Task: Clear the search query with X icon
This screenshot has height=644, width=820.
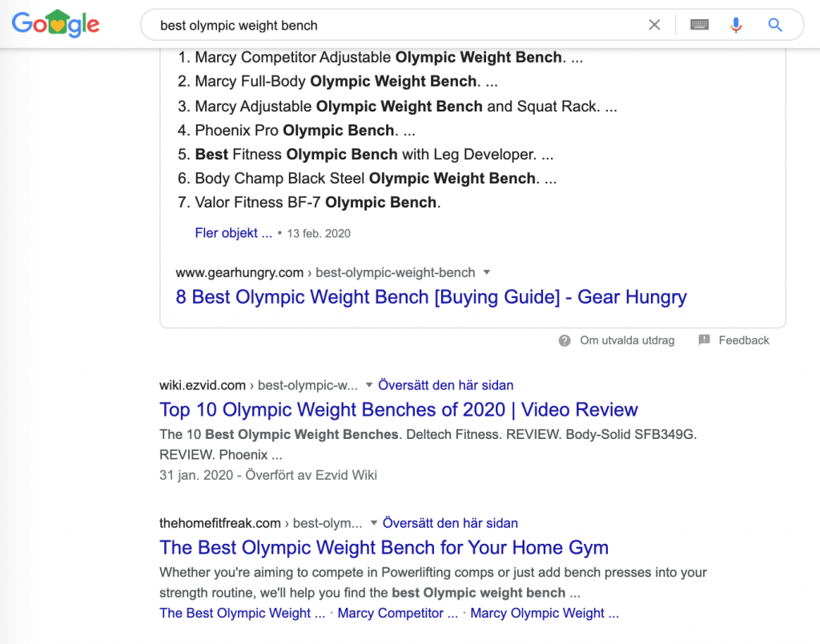Action: (x=654, y=25)
